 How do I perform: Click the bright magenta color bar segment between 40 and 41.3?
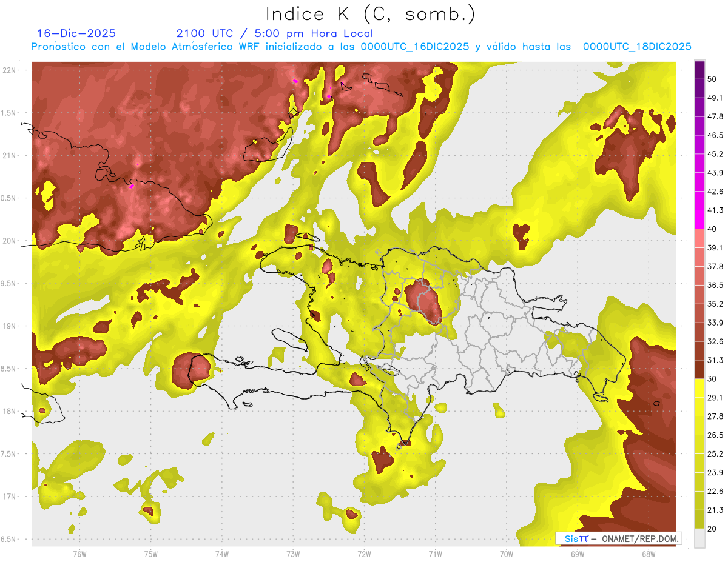click(699, 219)
